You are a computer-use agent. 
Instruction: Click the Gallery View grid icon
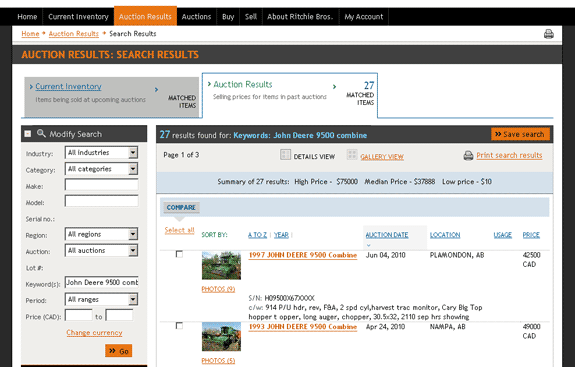click(352, 155)
